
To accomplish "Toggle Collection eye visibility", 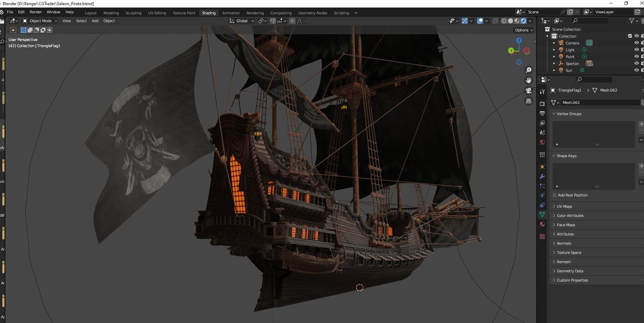I will pyautogui.click(x=636, y=36).
